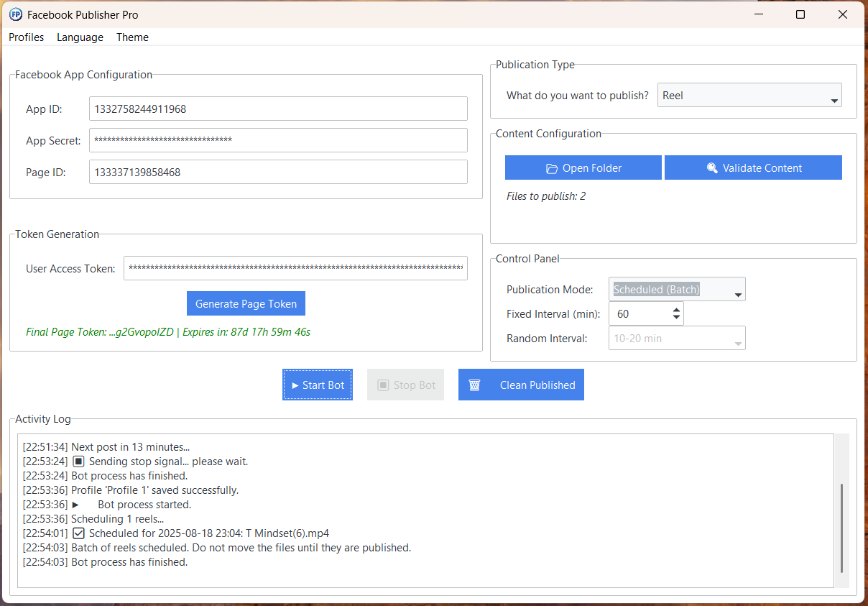Viewport: 868px width, 606px height.
Task: Open the Theme menu
Action: pos(132,37)
